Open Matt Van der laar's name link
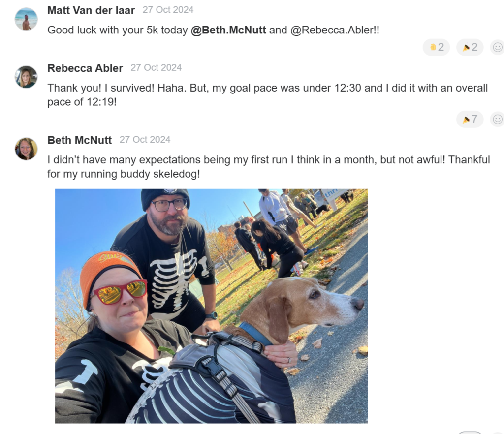 [91, 10]
